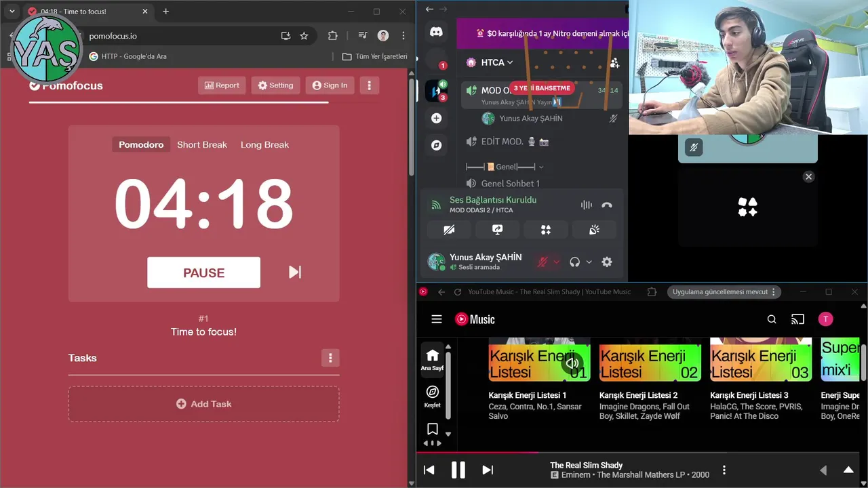Pause The Real Slim Shady playback
The width and height of the screenshot is (868, 488).
(458, 470)
